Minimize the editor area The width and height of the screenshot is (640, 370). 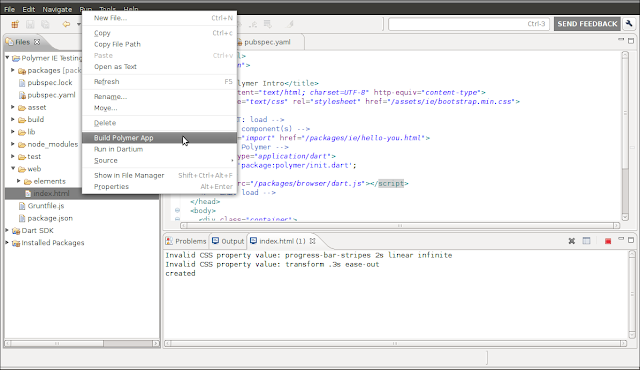coord(621,40)
